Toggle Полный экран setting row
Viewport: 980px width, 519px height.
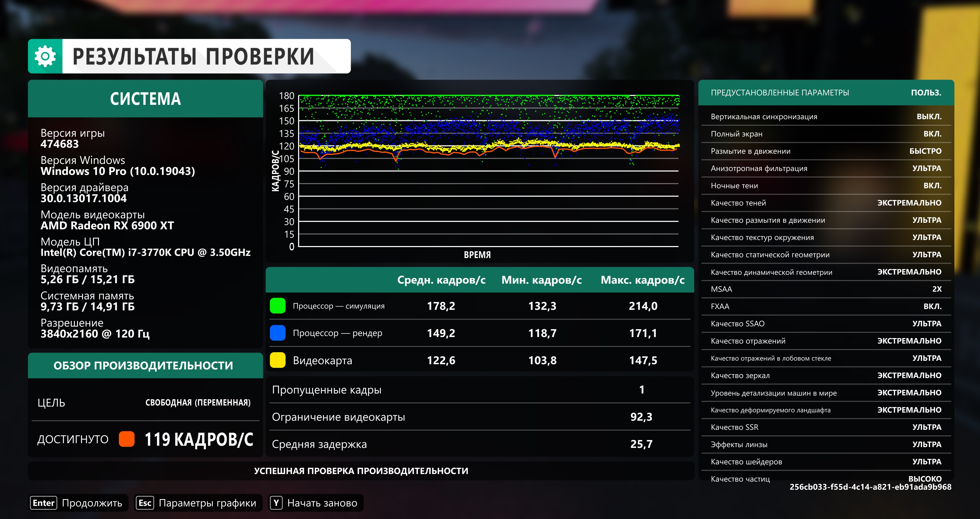(x=826, y=134)
